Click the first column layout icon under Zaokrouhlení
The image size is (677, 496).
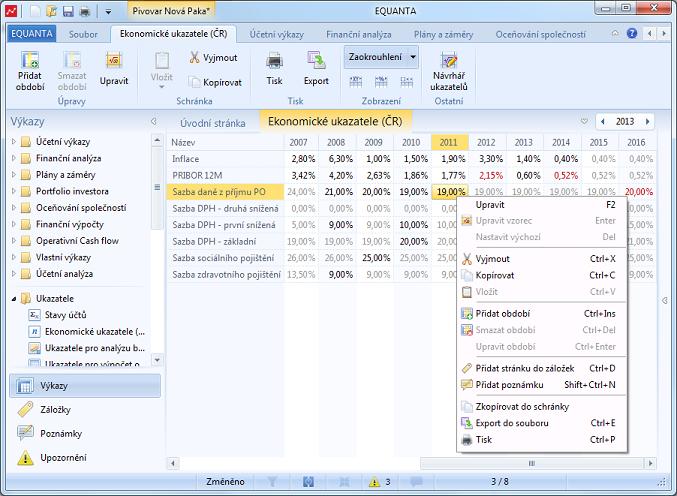[x=356, y=82]
